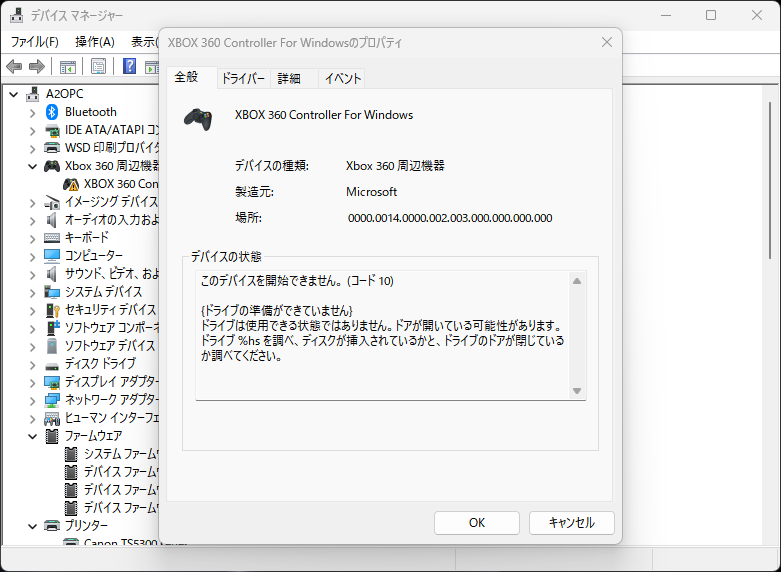Screen dimensions: 781x572
Task: Click the Device Manager vertical scrollbar
Action: coord(770,180)
